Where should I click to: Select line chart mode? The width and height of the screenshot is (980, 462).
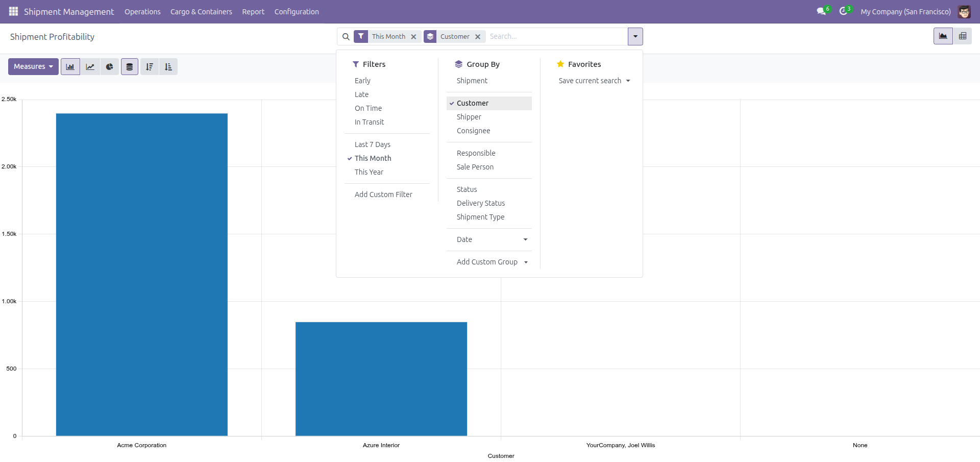(90, 67)
